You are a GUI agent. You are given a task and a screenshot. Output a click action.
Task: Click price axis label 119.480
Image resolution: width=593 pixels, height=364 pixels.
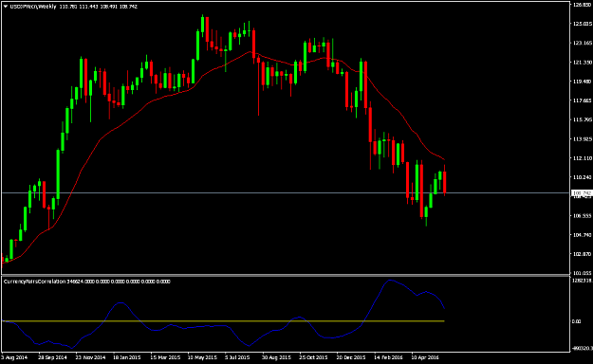[x=583, y=82]
